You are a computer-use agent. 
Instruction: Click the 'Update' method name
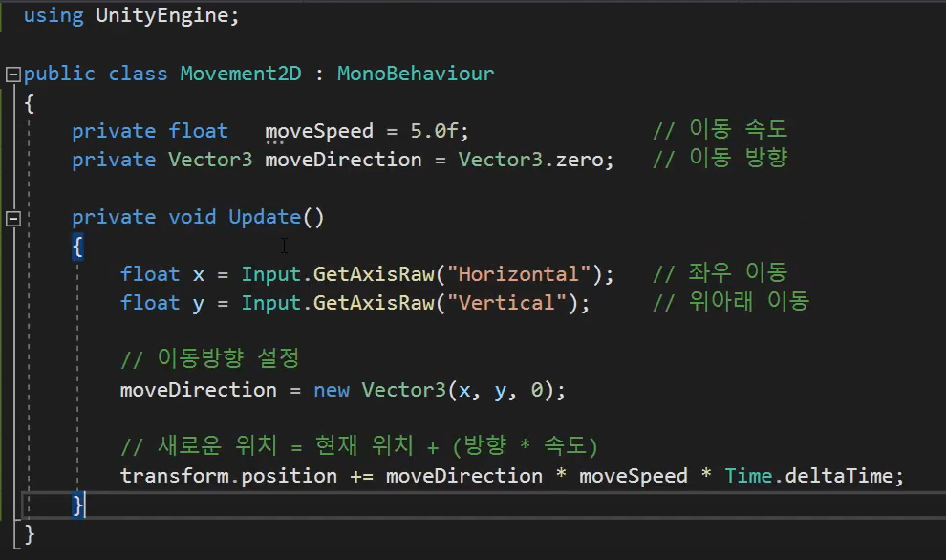pyautogui.click(x=265, y=217)
